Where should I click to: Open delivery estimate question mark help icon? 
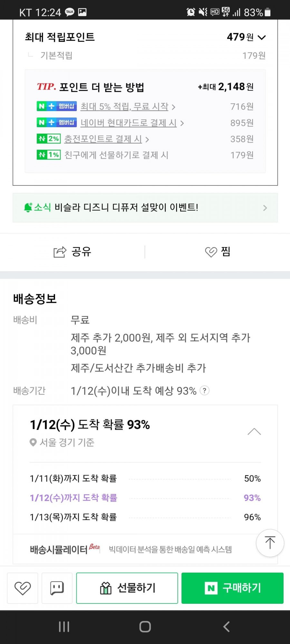[205, 391]
